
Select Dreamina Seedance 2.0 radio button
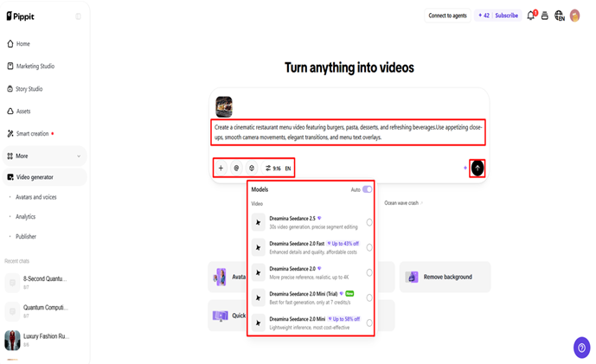coord(369,272)
